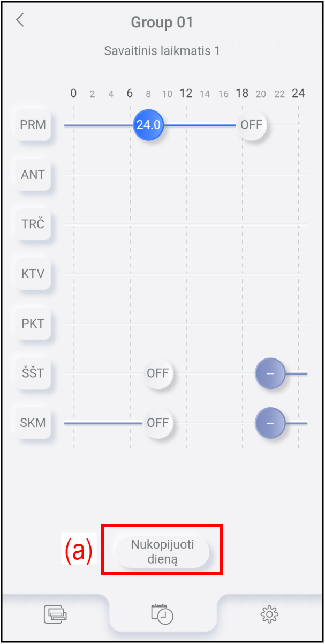Click the OFF handle on PRM row
The width and height of the screenshot is (325, 644).
click(252, 125)
